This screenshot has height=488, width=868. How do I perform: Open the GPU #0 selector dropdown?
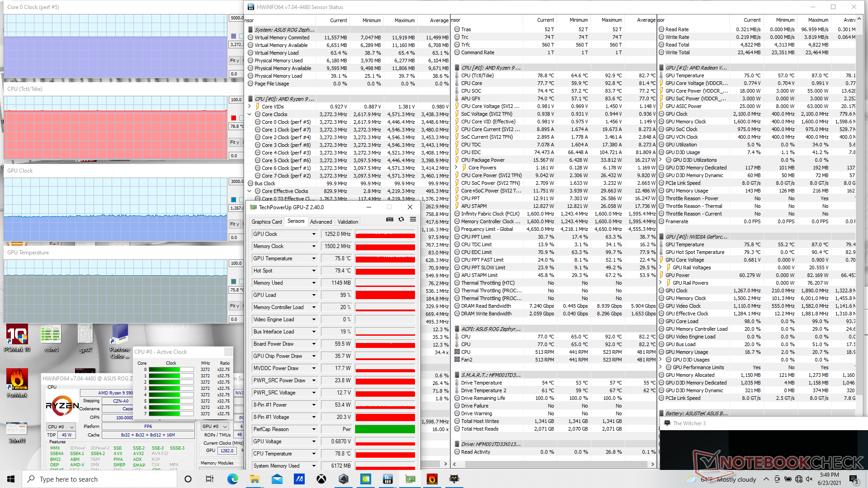(x=215, y=426)
